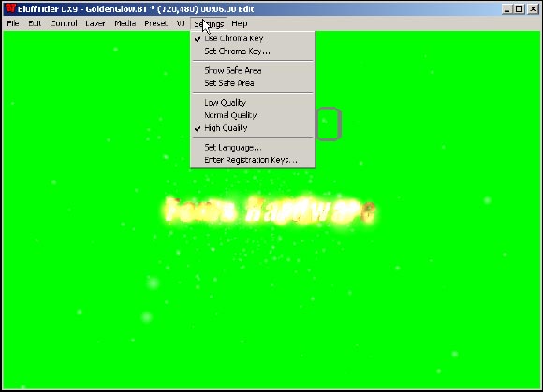The width and height of the screenshot is (543, 392).
Task: Close the open Settings menu
Action: [x=209, y=23]
